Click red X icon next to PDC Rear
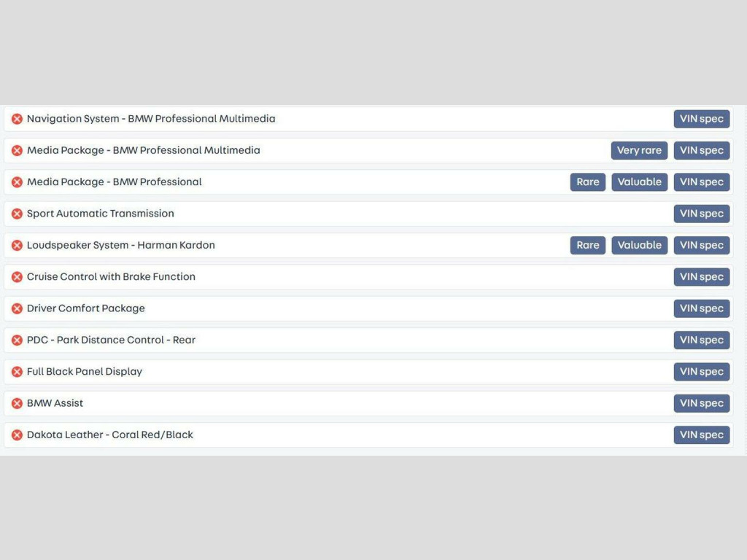The height and width of the screenshot is (560, 747). [x=17, y=340]
